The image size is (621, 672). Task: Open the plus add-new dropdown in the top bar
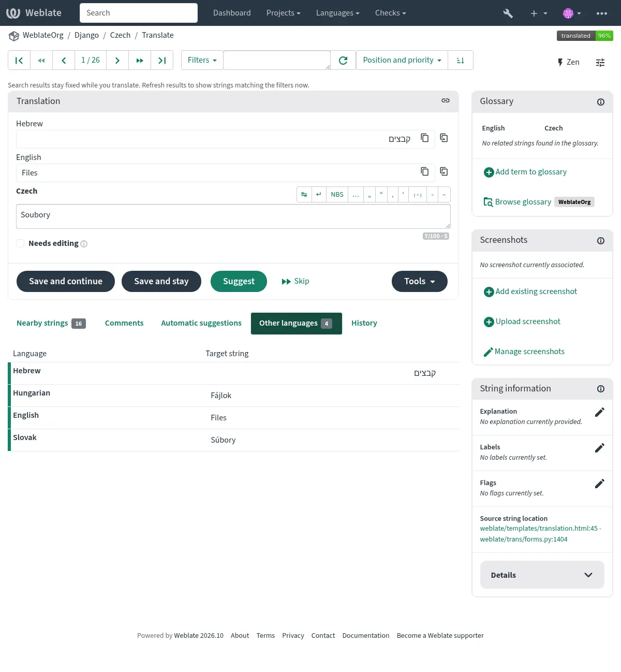(539, 13)
